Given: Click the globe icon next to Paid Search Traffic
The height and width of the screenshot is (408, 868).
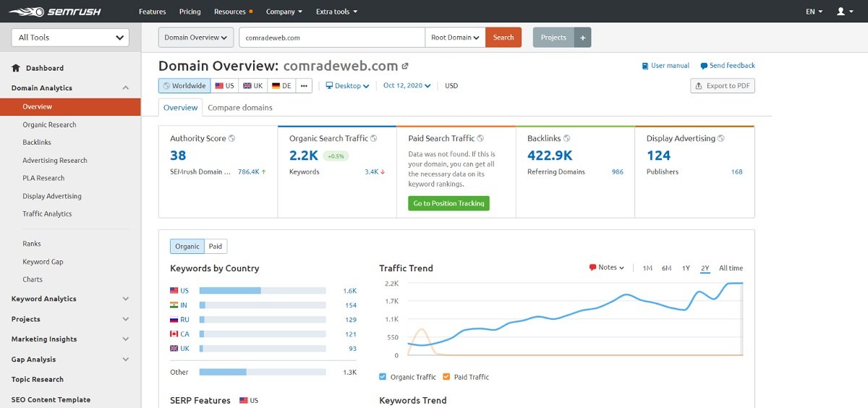Looking at the screenshot, I should pos(480,138).
